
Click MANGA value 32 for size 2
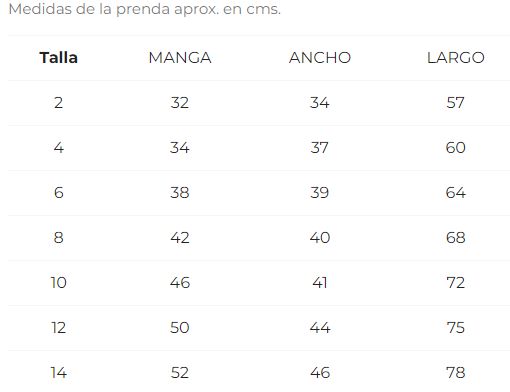[180, 103]
